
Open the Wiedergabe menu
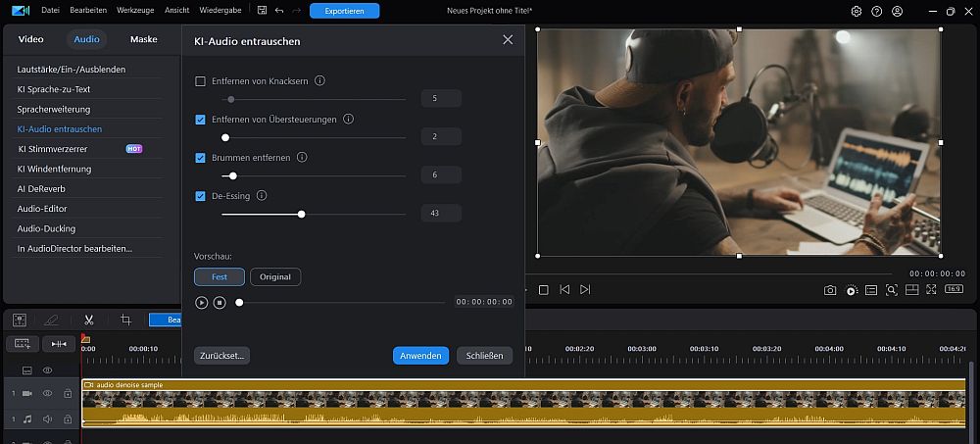219,11
